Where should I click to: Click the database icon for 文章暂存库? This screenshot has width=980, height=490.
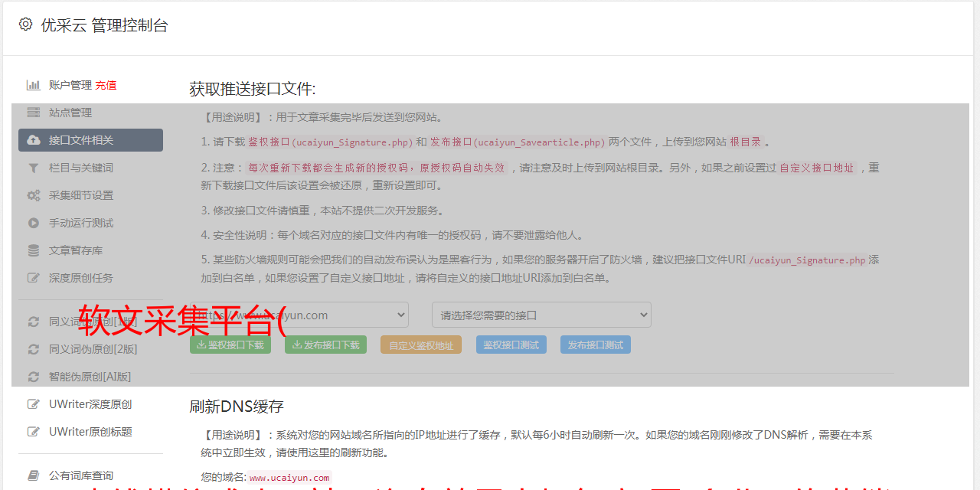34,250
